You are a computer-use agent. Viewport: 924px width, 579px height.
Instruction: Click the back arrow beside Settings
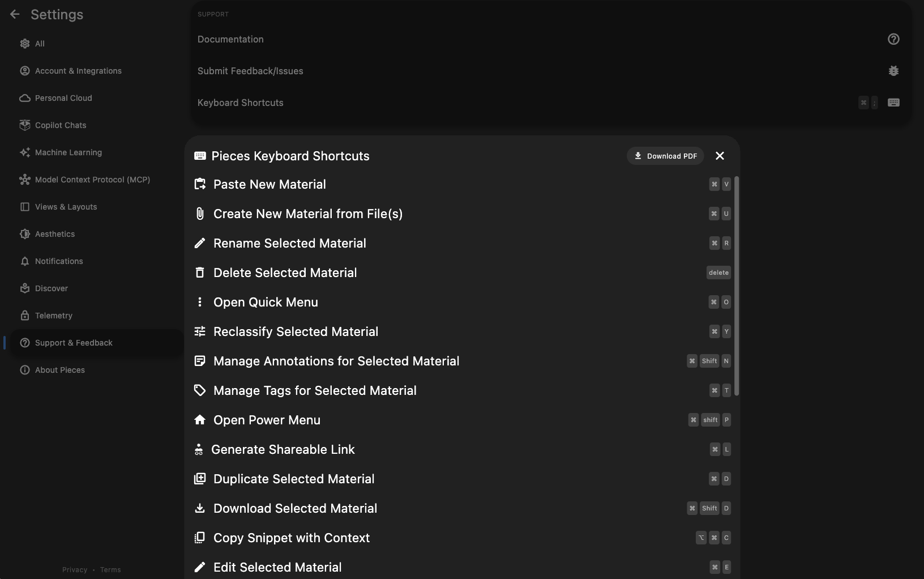(15, 15)
